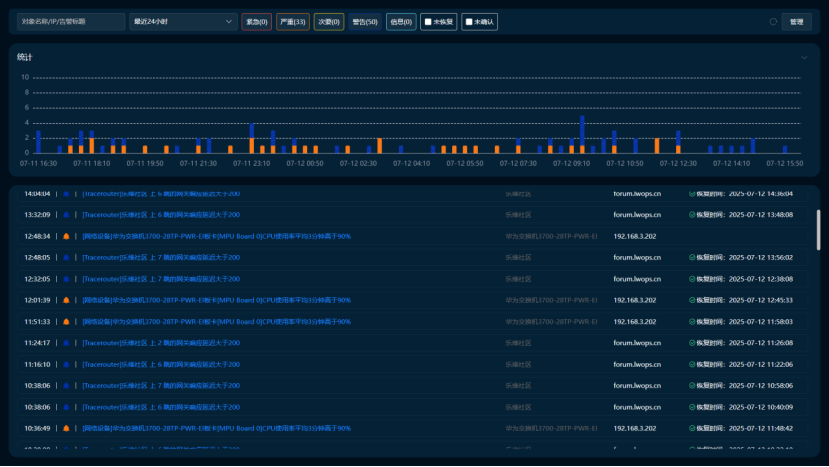Click the blue bell icon in 13:32:09 row
The width and height of the screenshot is (829, 467).
pos(66,215)
